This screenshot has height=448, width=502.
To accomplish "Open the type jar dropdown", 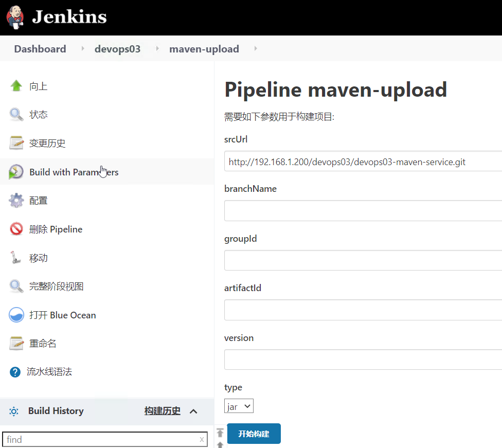I will coord(239,406).
